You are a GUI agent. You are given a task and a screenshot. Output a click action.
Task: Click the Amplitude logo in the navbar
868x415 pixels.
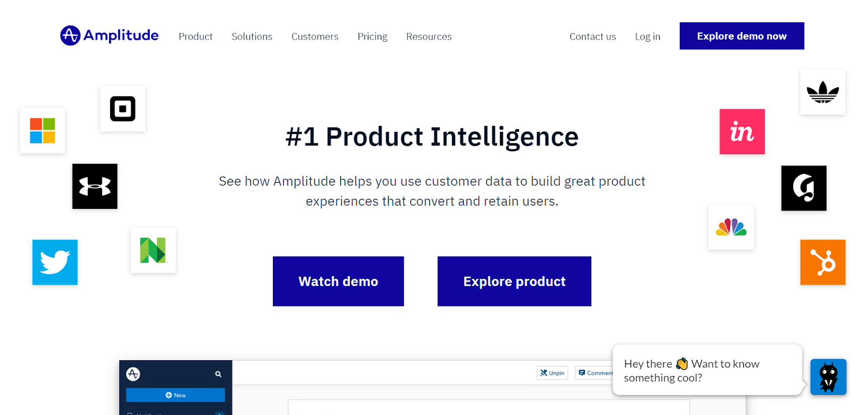pos(108,35)
